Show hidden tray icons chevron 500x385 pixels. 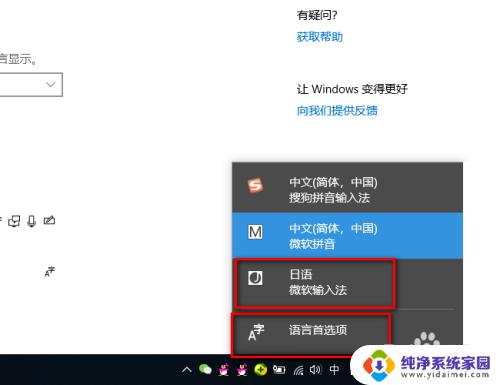[187, 370]
